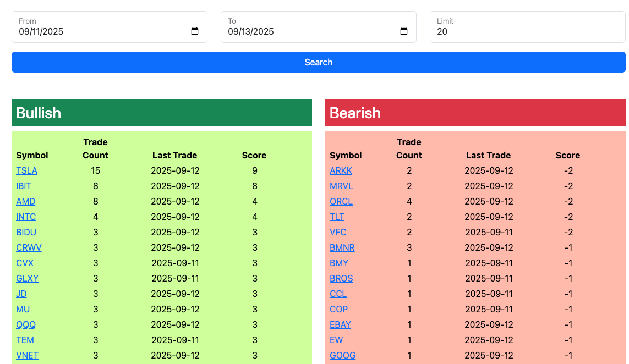The width and height of the screenshot is (629, 364).
Task: Open the BMY symbol link
Action: click(x=339, y=263)
